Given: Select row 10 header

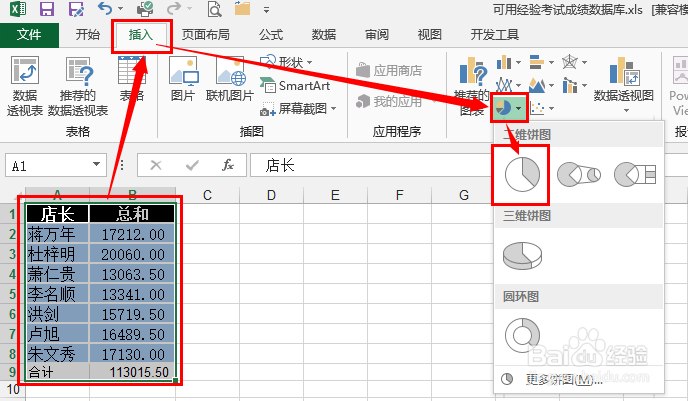Looking at the screenshot, I should pos(13,389).
